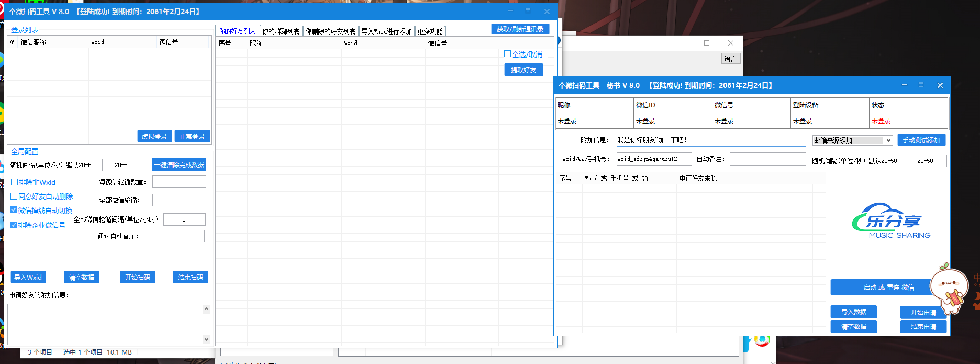Screen dimensions: 980x364
Task: Minimize the main 个微扫码工具 window
Action: 510,11
